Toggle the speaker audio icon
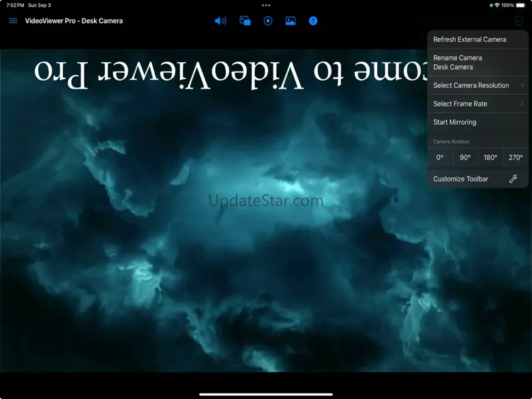Image resolution: width=532 pixels, height=399 pixels. [220, 21]
